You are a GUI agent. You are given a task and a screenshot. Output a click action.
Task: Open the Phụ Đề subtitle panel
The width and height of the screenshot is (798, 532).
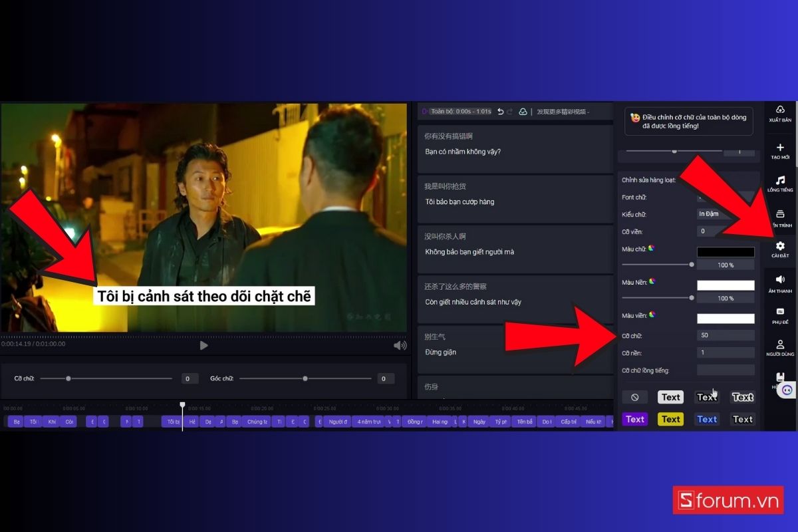pyautogui.click(x=780, y=312)
